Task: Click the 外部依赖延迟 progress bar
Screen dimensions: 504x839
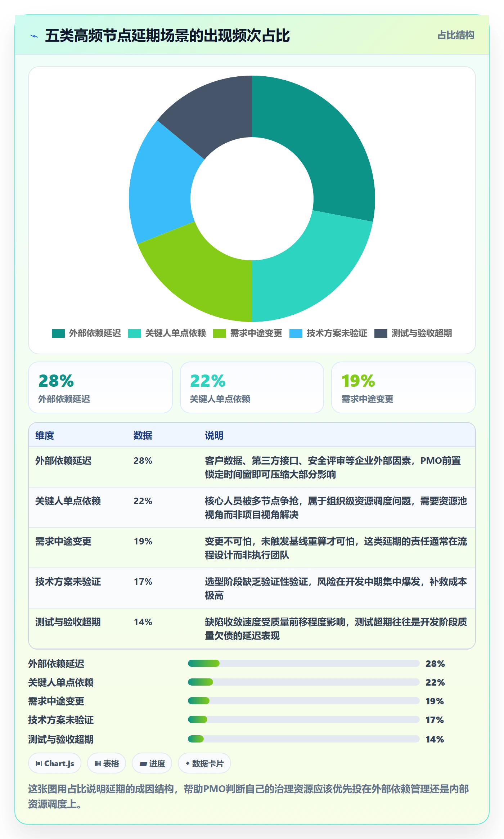Action: 304,663
